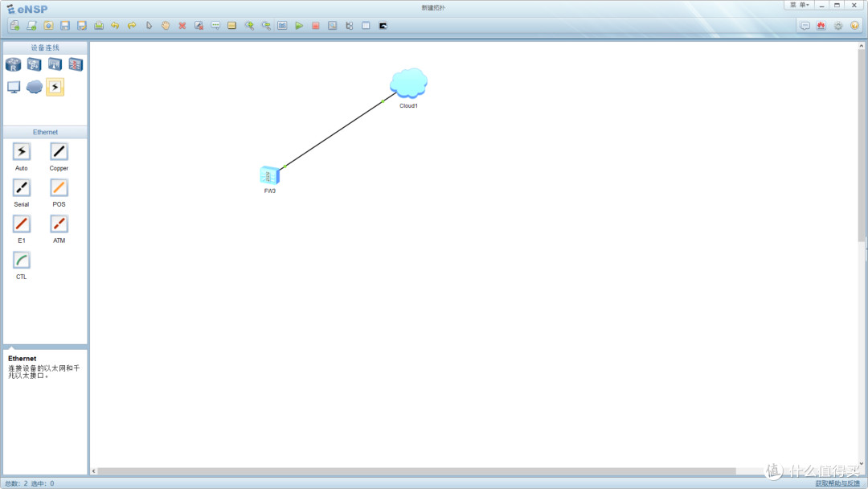
Task: Select the hand pan tool
Action: pos(166,26)
